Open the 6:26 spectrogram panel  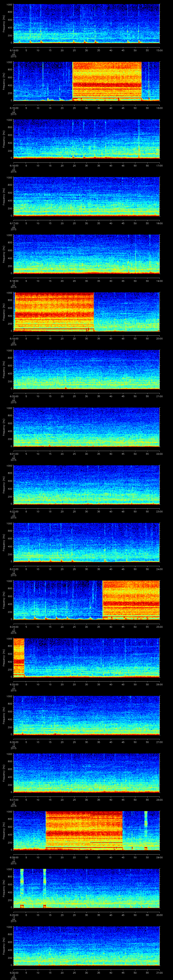[x=87, y=715]
